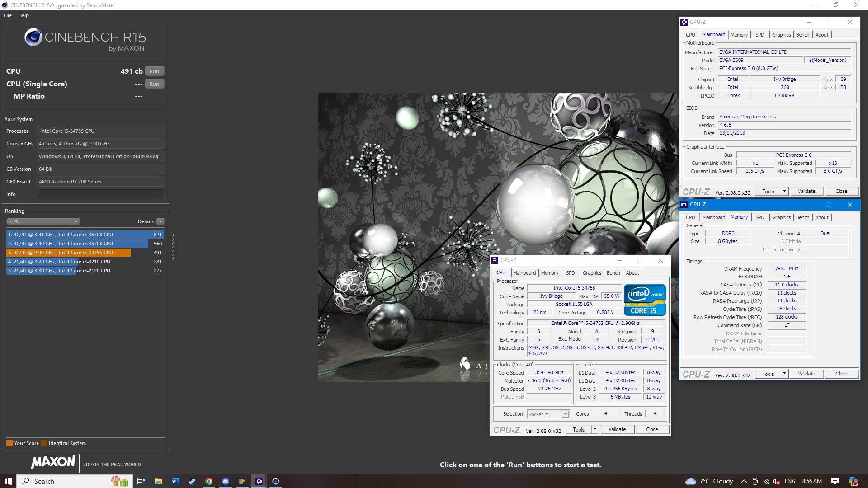Open About tab in CPU-Z processor window

pyautogui.click(x=632, y=273)
